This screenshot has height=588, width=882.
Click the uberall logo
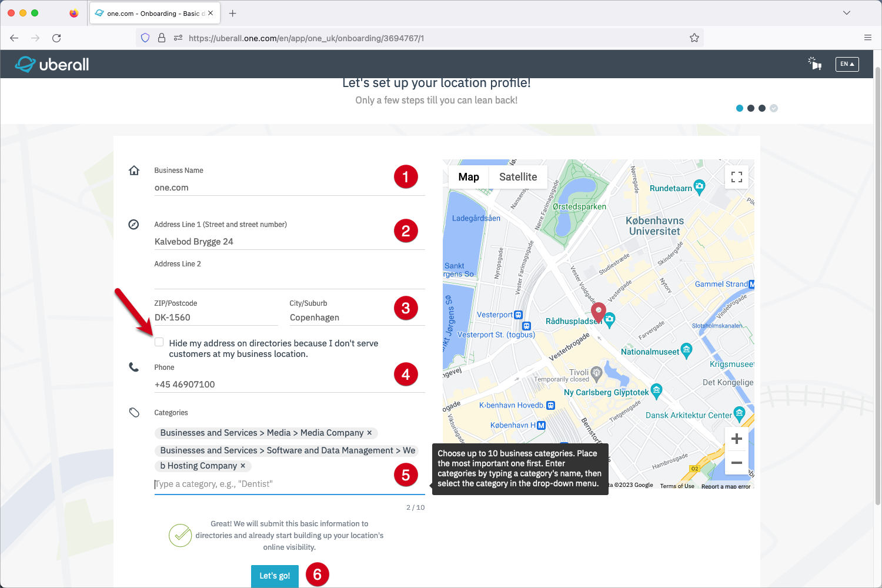[x=52, y=64]
